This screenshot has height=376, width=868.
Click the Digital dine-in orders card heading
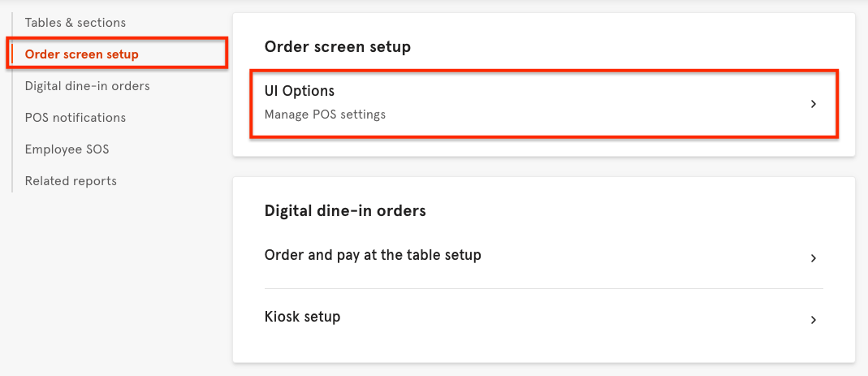point(345,211)
